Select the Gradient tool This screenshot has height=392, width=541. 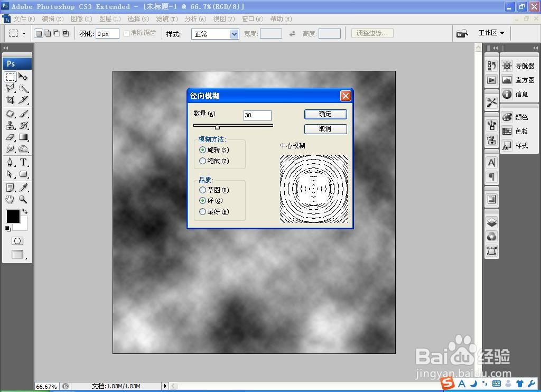pos(23,137)
